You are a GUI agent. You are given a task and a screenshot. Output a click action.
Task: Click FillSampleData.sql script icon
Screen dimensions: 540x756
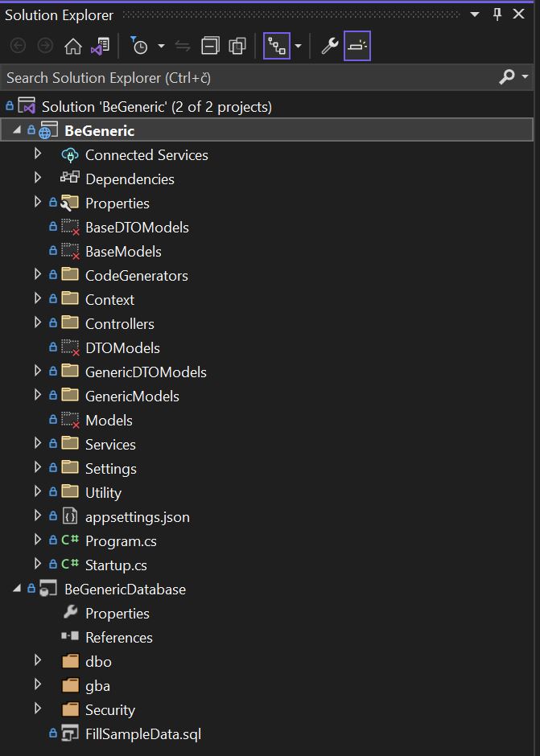pos(70,733)
